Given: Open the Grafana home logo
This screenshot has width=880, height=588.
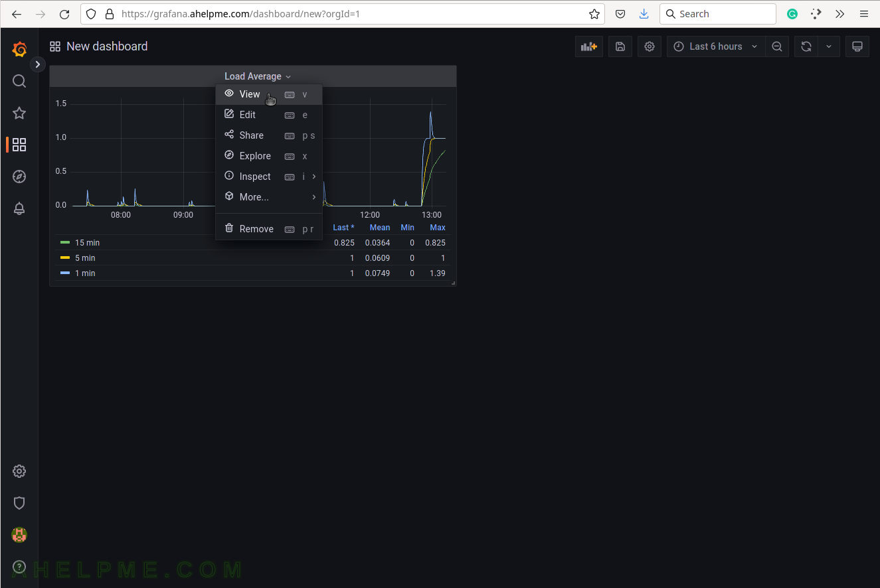Looking at the screenshot, I should pos(19,49).
